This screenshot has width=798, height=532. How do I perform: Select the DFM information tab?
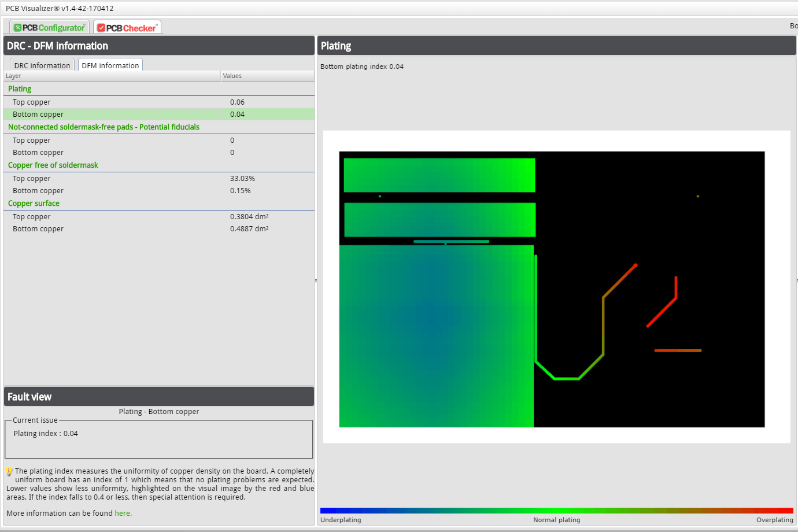[110, 65]
